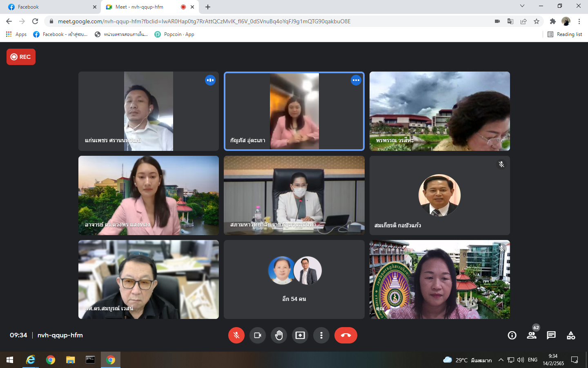Image resolution: width=588 pixels, height=368 pixels.
Task: Show the participants list with 62 people
Action: pos(532,335)
